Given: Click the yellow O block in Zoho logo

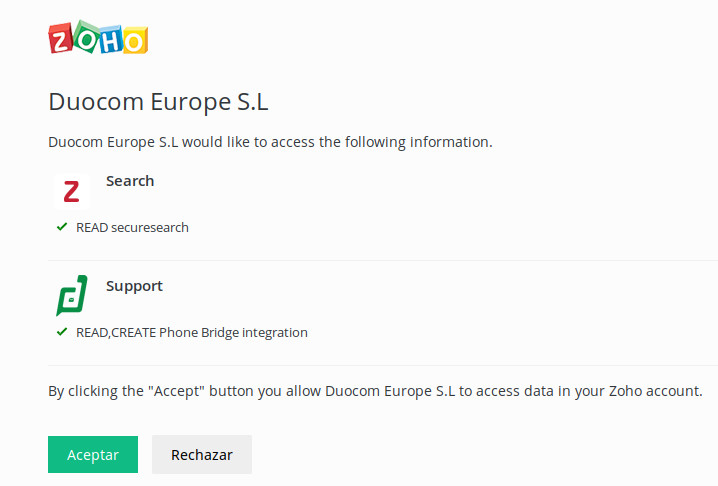Looking at the screenshot, I should [134, 40].
